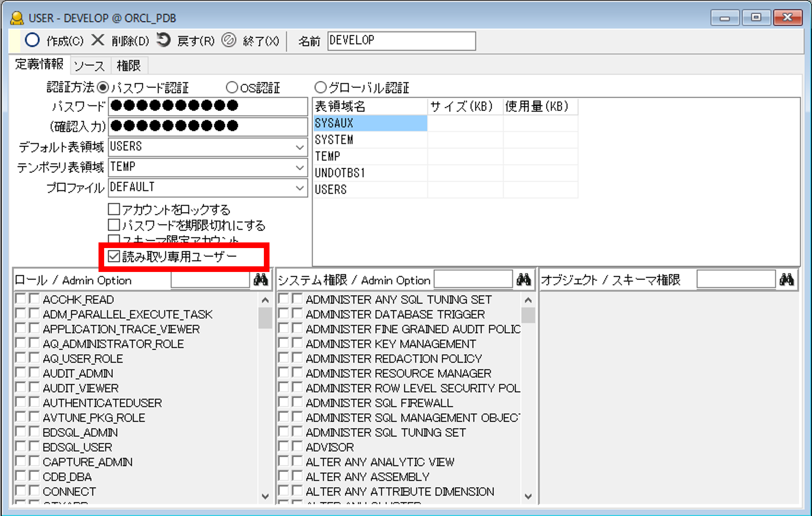Click the Create (作成) circle icon

tap(32, 40)
